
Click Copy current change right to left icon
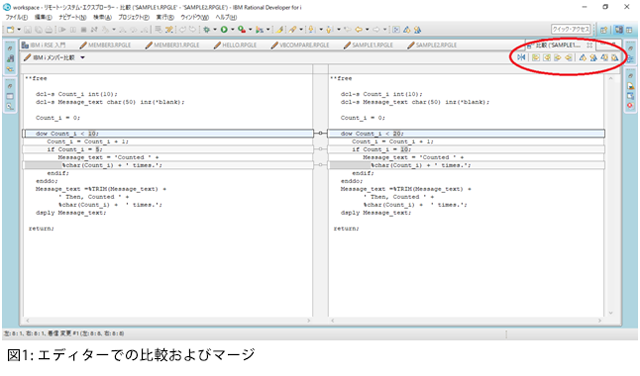pos(569,58)
